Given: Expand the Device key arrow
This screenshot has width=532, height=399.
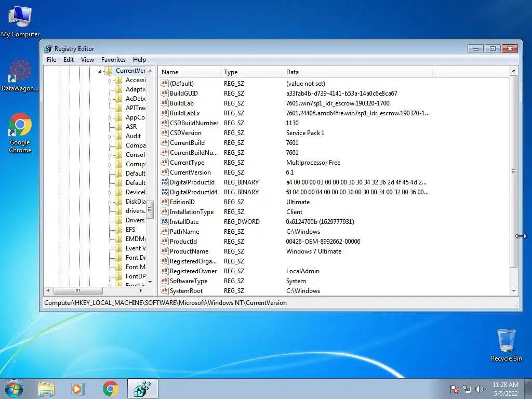Looking at the screenshot, I should [x=110, y=192].
